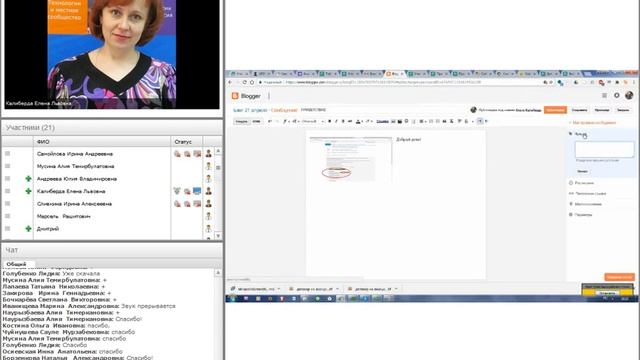Viewport: 640px width, 360px height.
Task: Select the active Blogger browser tab
Action: pos(394,74)
